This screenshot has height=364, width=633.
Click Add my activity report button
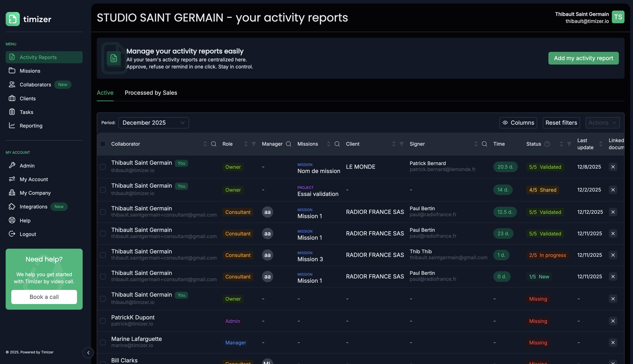(x=583, y=58)
